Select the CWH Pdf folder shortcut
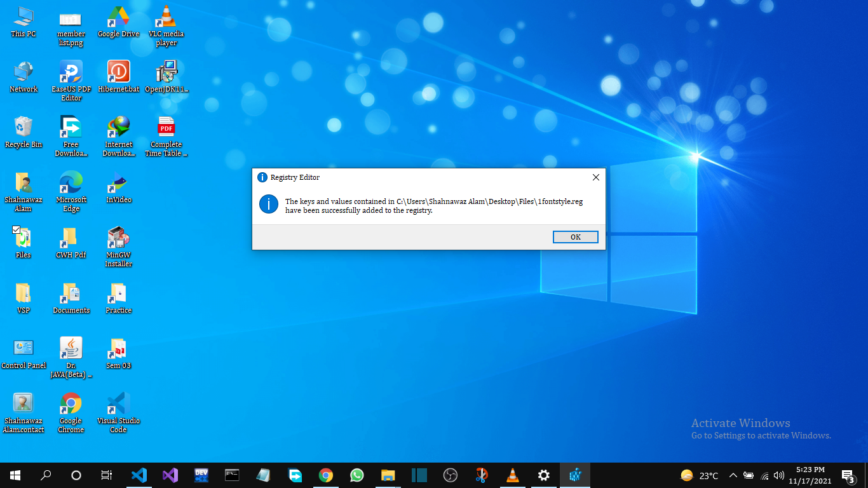This screenshot has width=868, height=488. click(71, 243)
